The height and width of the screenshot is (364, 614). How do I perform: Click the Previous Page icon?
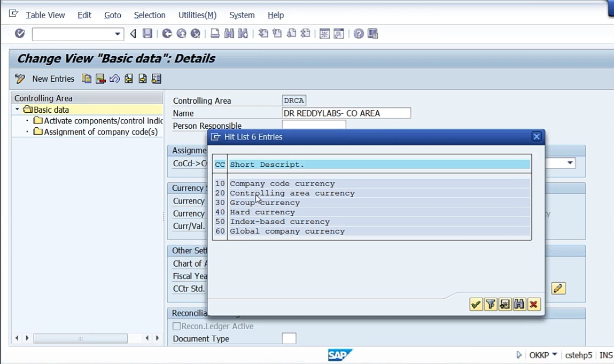(277, 34)
